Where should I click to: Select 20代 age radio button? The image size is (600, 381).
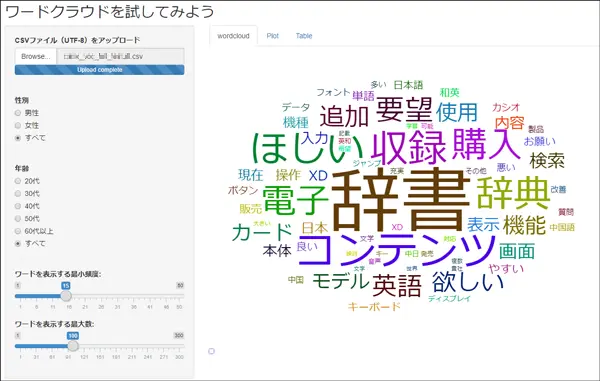click(x=18, y=181)
